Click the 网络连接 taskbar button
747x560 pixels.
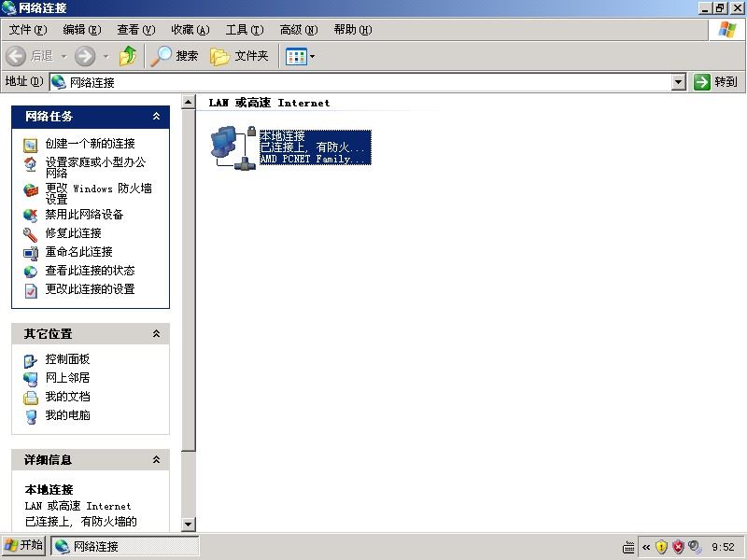pos(125,546)
